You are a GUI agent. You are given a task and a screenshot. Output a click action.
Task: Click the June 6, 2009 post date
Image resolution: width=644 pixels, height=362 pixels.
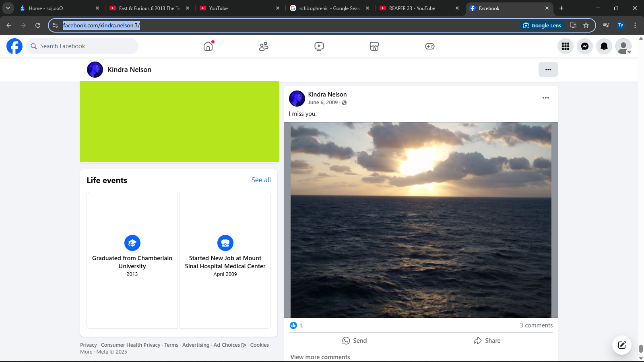coord(323,103)
